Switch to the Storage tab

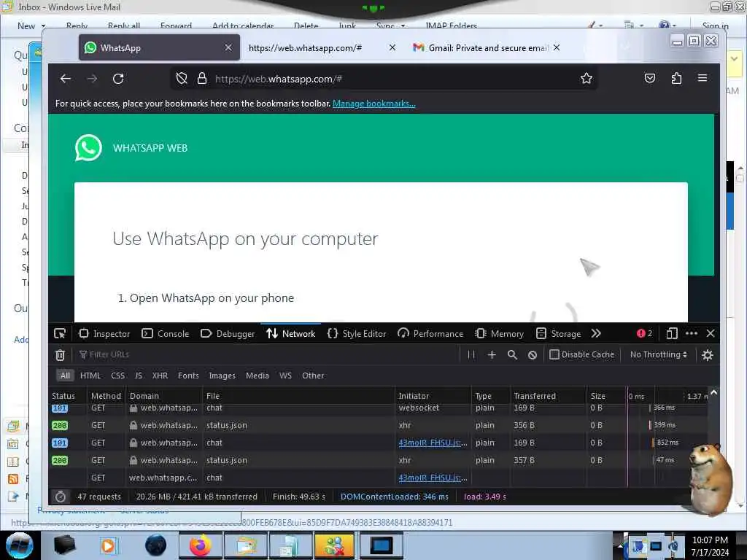pyautogui.click(x=558, y=334)
